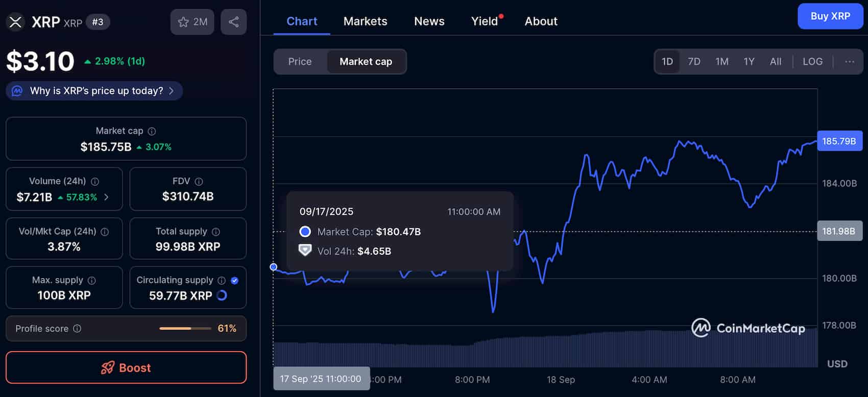Switch to the Markets tab
868x397 pixels.
click(x=365, y=21)
